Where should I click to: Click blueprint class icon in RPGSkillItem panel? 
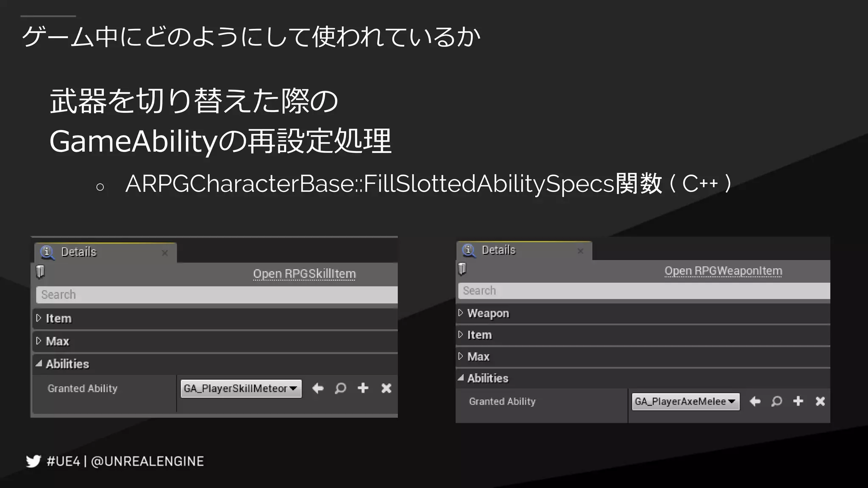tap(40, 272)
